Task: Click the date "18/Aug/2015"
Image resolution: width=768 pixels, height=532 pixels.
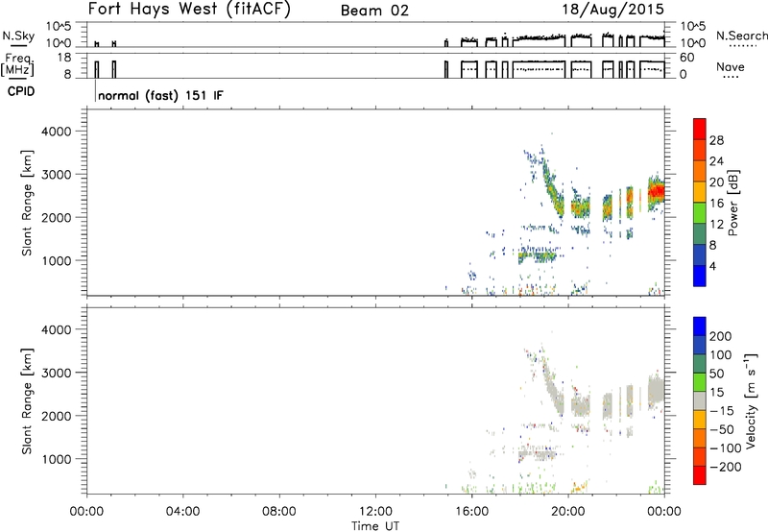Action: [x=612, y=10]
